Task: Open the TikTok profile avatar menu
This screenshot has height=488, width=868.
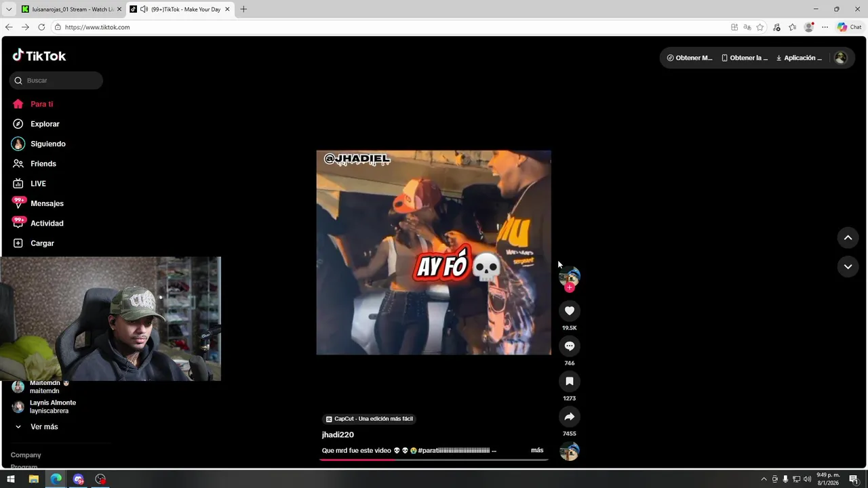Action: pos(840,58)
